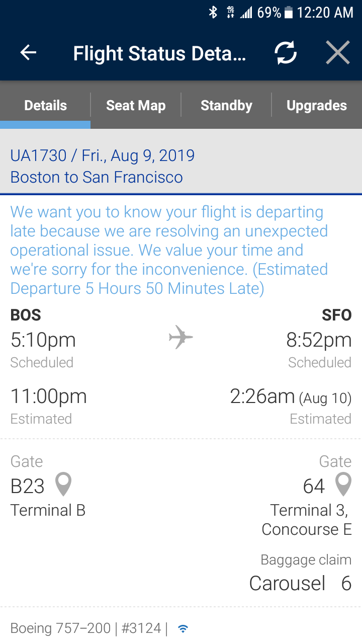Screen dimensions: 362x644
Task: Tap the Wi-Fi icon beside aircraft info
Action: tap(183, 628)
